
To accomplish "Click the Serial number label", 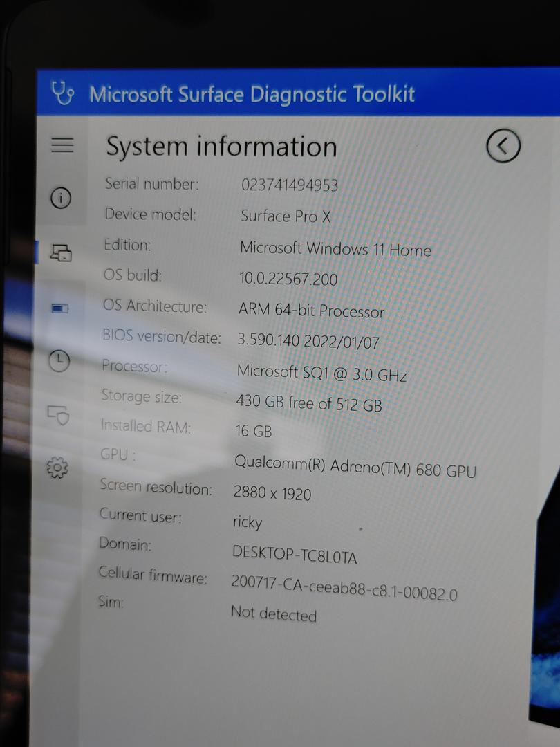I will pyautogui.click(x=152, y=184).
